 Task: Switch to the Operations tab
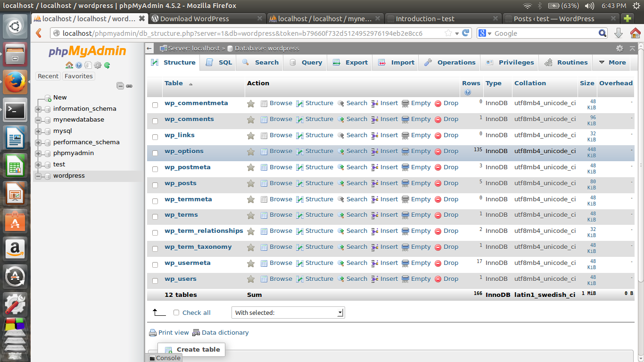click(450, 62)
